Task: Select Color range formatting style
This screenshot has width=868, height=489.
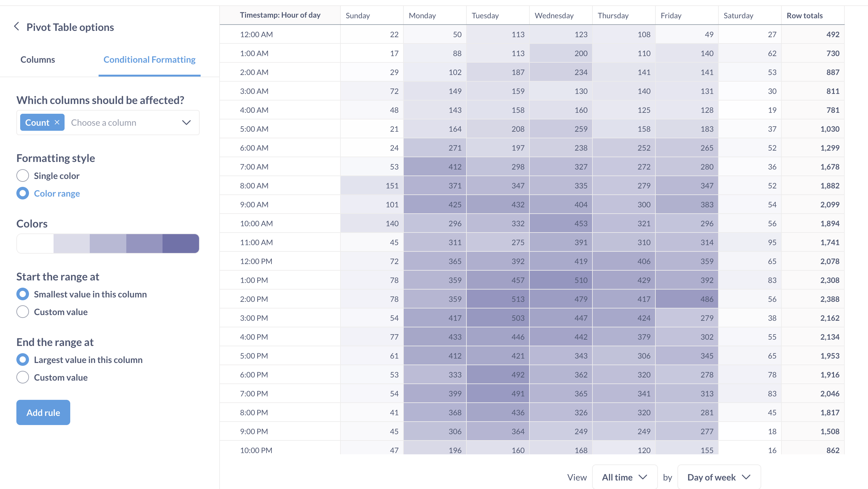Action: pyautogui.click(x=23, y=193)
